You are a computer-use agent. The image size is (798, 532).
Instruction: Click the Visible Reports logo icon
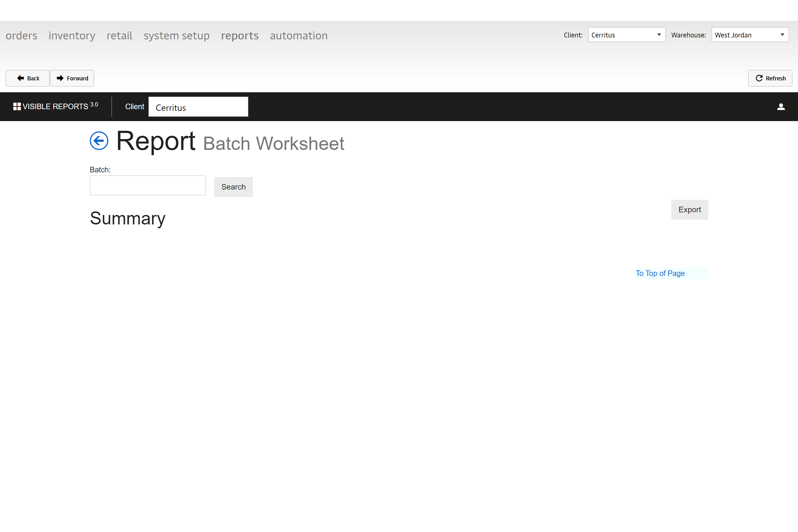pos(16,106)
